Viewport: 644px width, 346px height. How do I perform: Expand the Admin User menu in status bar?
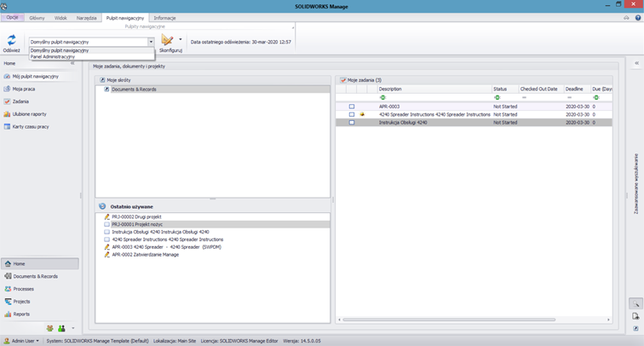click(x=24, y=340)
